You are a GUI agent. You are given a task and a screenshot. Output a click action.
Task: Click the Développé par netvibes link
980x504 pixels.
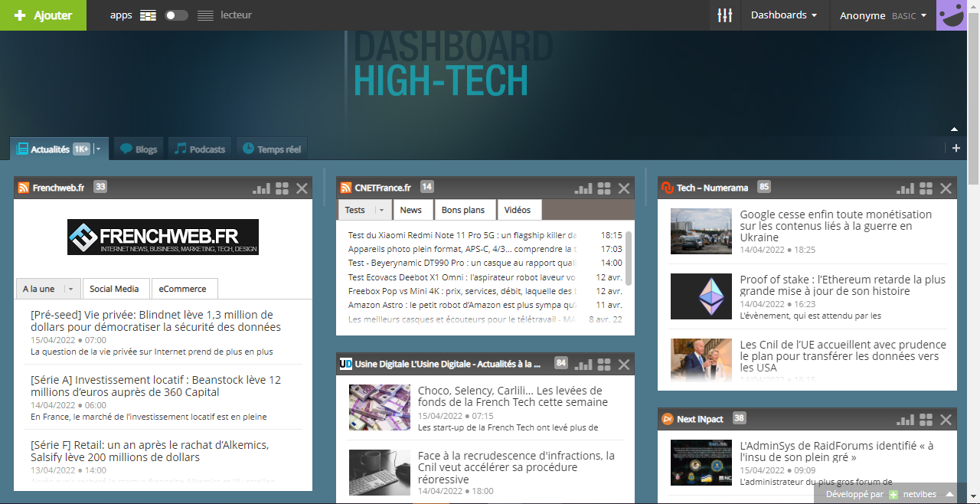(x=880, y=495)
